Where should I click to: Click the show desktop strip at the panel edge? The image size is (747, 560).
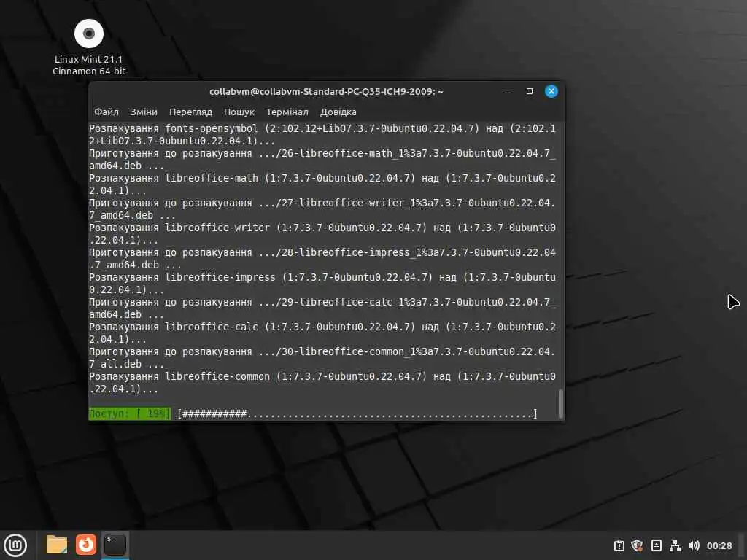coord(743,545)
